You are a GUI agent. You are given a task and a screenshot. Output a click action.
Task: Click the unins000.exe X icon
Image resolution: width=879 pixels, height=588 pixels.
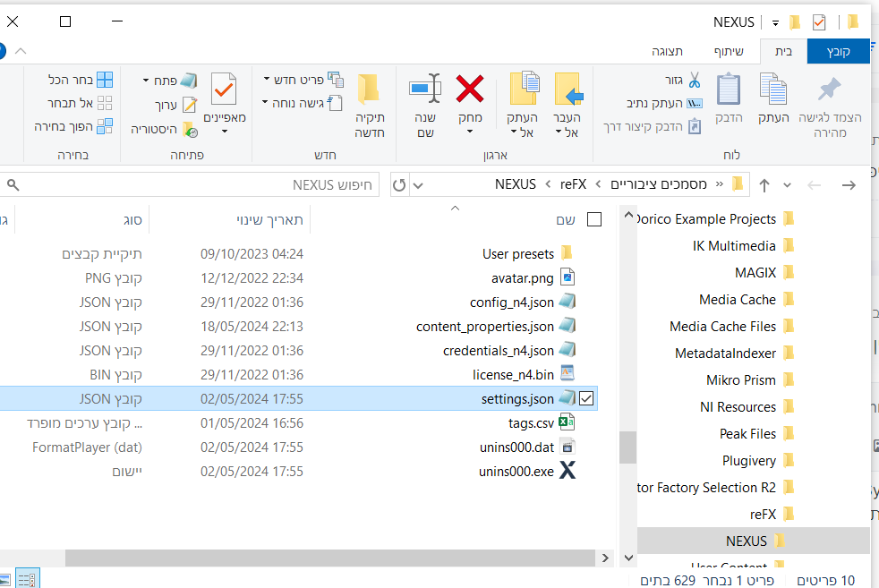pos(568,470)
